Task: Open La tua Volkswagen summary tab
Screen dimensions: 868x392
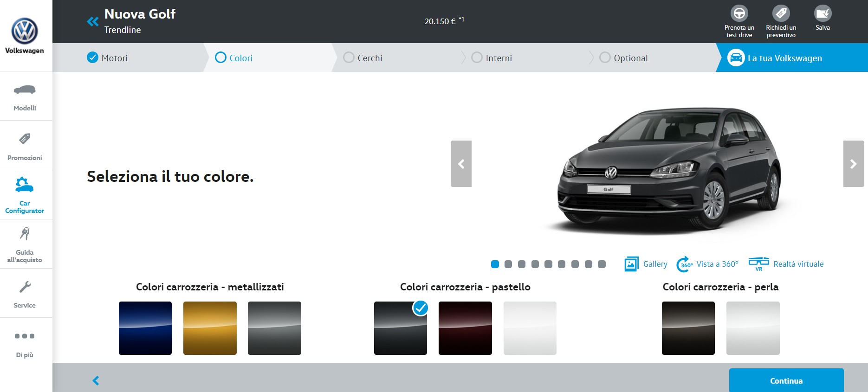Action: coord(784,58)
